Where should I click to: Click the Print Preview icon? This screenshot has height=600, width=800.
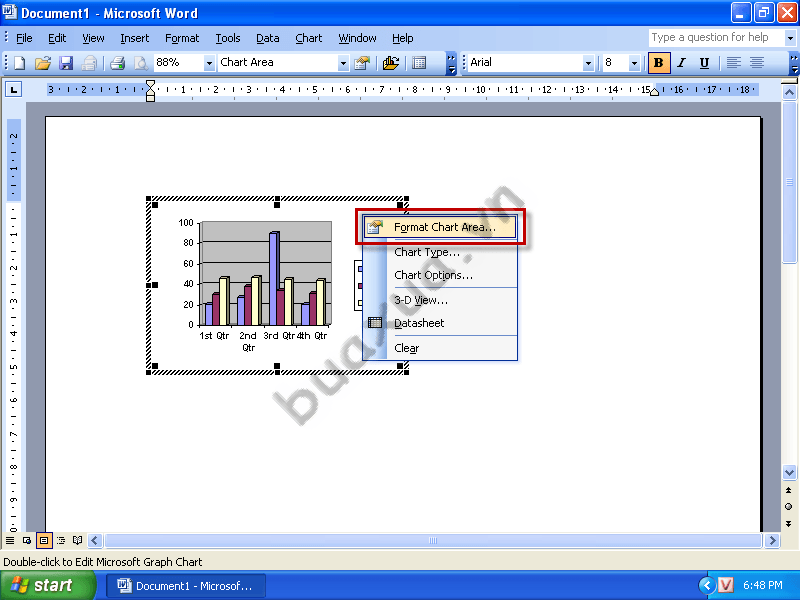click(140, 63)
